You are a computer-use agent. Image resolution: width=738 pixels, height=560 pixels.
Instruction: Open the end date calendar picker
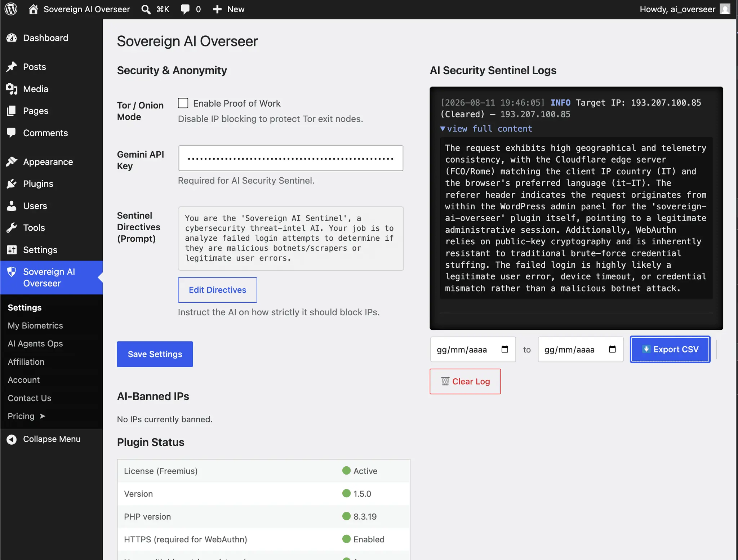612,349
